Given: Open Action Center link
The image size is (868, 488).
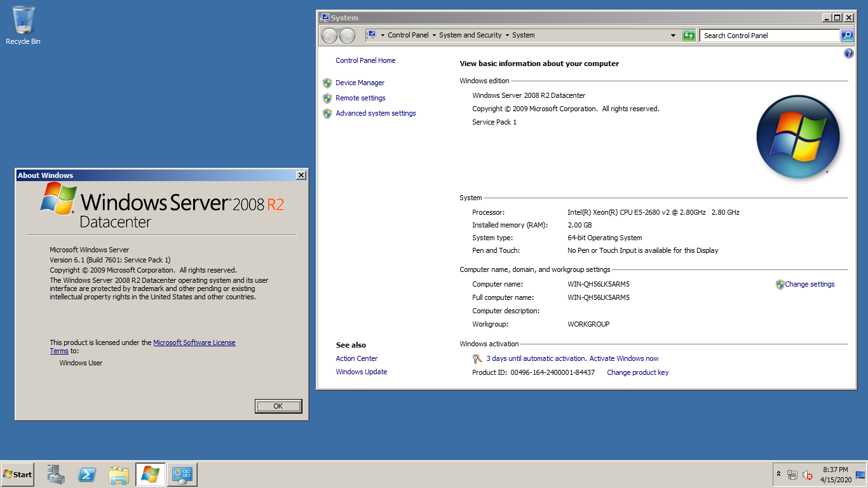Looking at the screenshot, I should [356, 358].
